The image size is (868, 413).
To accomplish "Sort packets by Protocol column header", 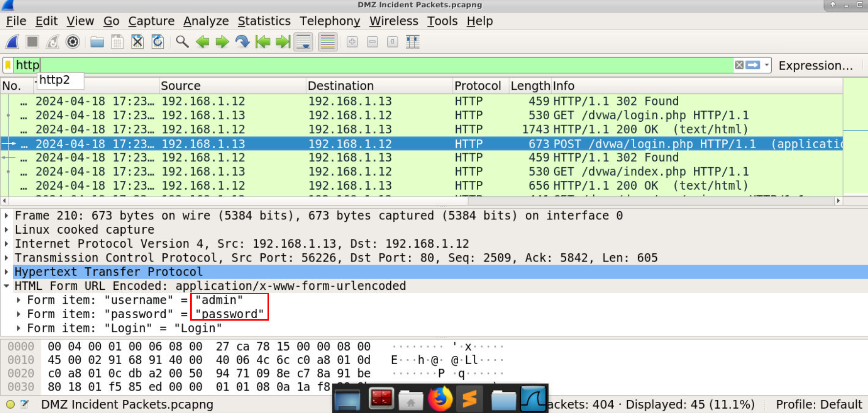I will (481, 86).
